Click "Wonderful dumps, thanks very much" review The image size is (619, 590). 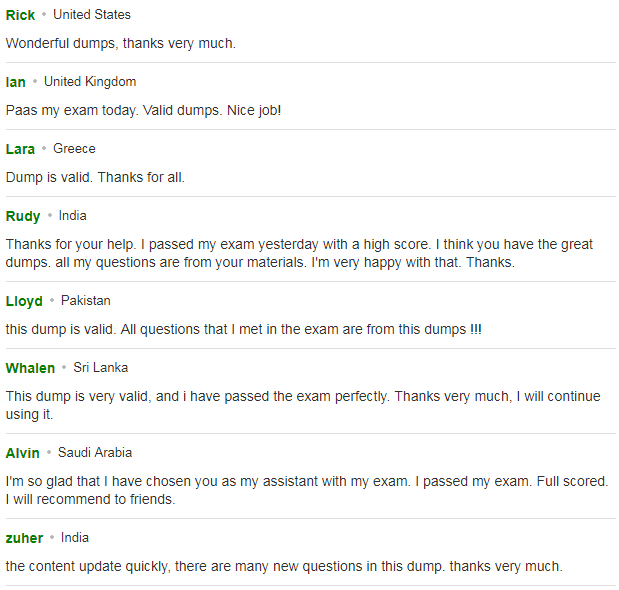pos(121,43)
